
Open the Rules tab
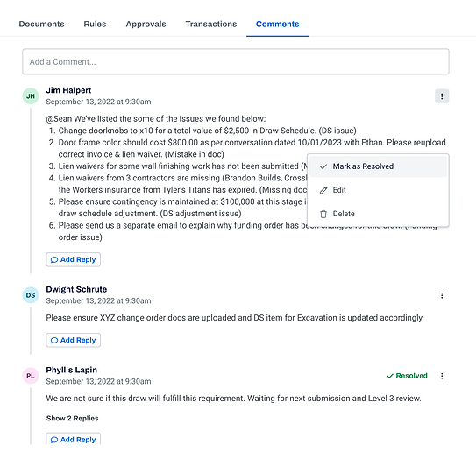[95, 24]
